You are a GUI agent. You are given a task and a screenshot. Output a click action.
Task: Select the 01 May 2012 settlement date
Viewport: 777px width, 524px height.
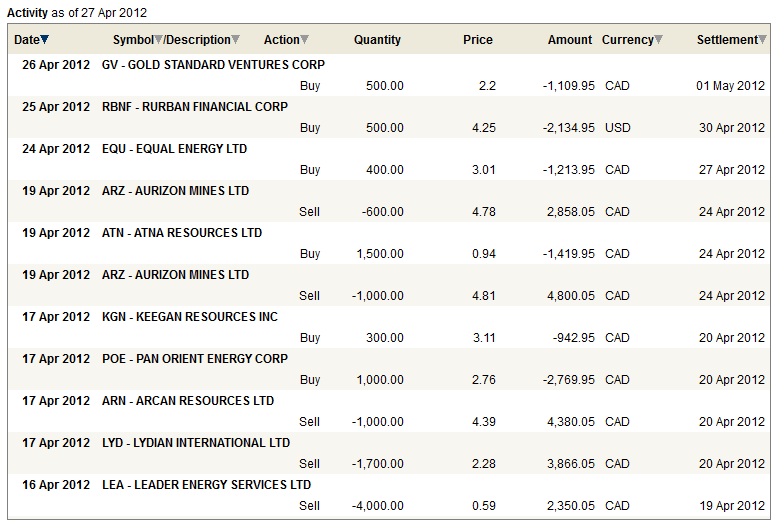point(730,86)
